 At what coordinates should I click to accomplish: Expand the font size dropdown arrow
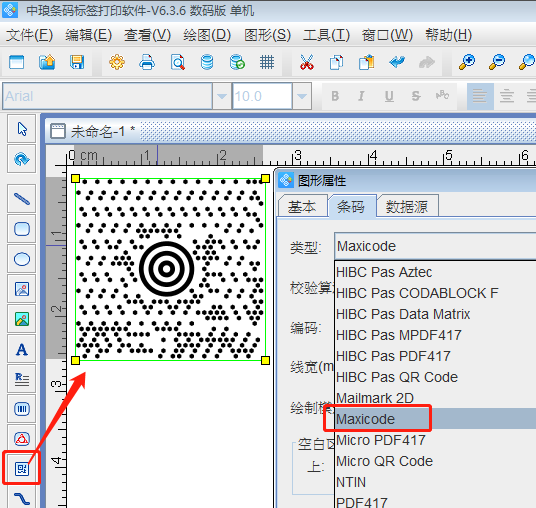tap(302, 96)
